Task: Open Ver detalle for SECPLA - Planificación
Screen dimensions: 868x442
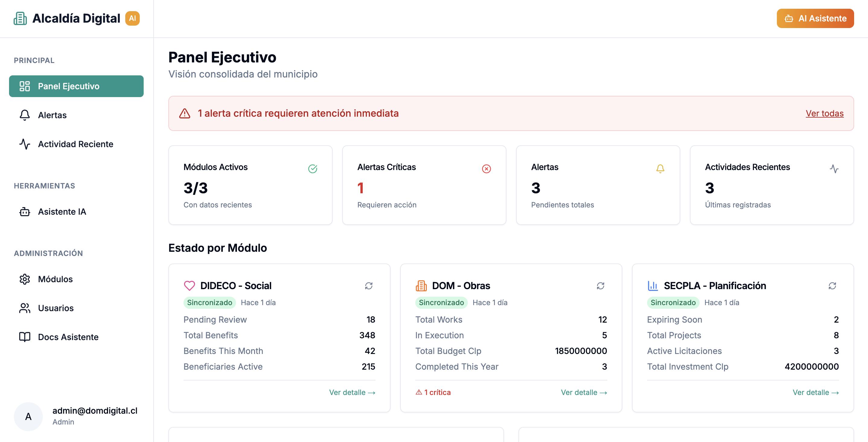Action: (816, 393)
